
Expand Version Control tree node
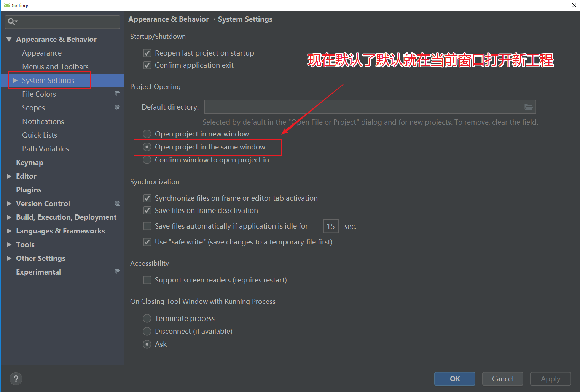click(x=9, y=203)
